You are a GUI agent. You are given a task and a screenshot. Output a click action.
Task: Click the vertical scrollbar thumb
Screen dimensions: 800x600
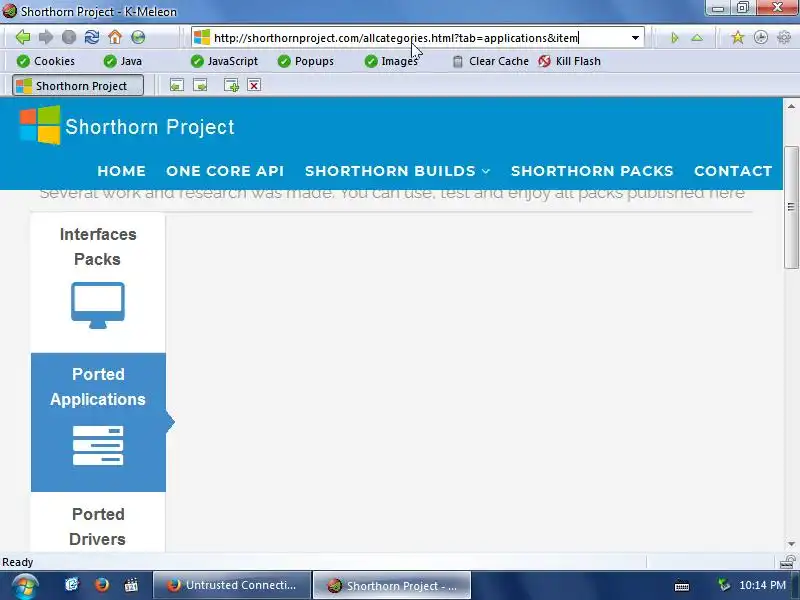pos(791,207)
